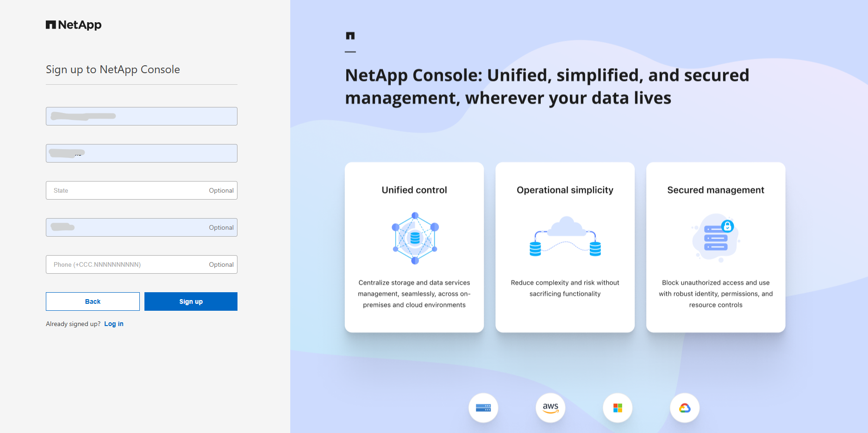Click the Back button

pyautogui.click(x=93, y=301)
